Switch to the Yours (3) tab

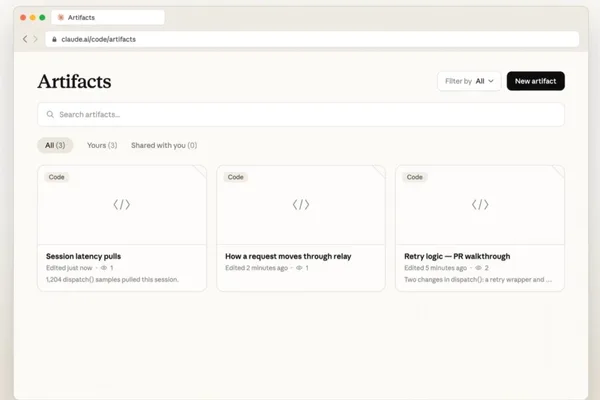point(102,145)
